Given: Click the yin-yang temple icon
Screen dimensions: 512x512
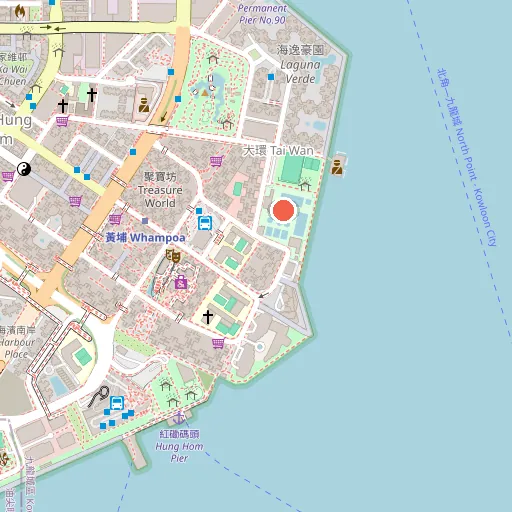Looking at the screenshot, I should coord(24,169).
